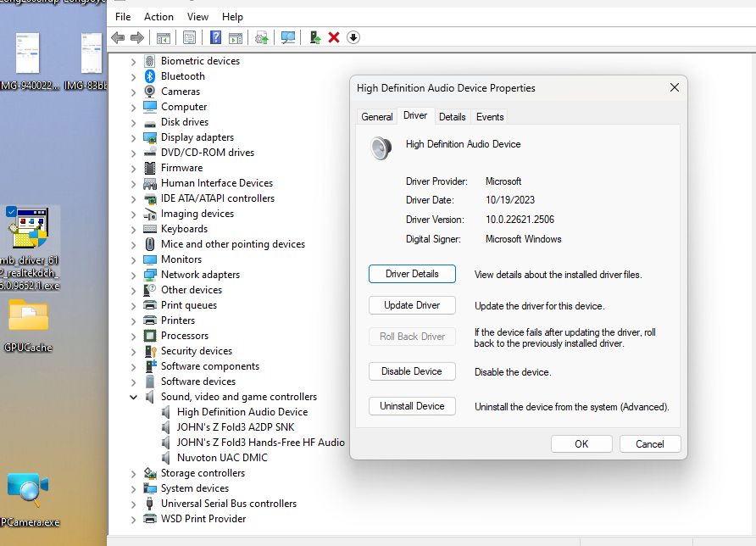Confirm the dialog with OK
The width and height of the screenshot is (756, 546).
click(x=581, y=443)
